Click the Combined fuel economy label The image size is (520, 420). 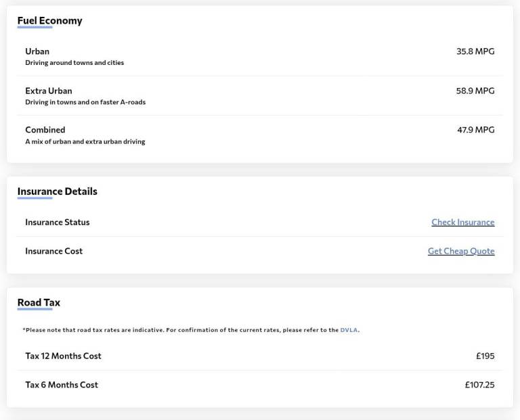(x=45, y=130)
